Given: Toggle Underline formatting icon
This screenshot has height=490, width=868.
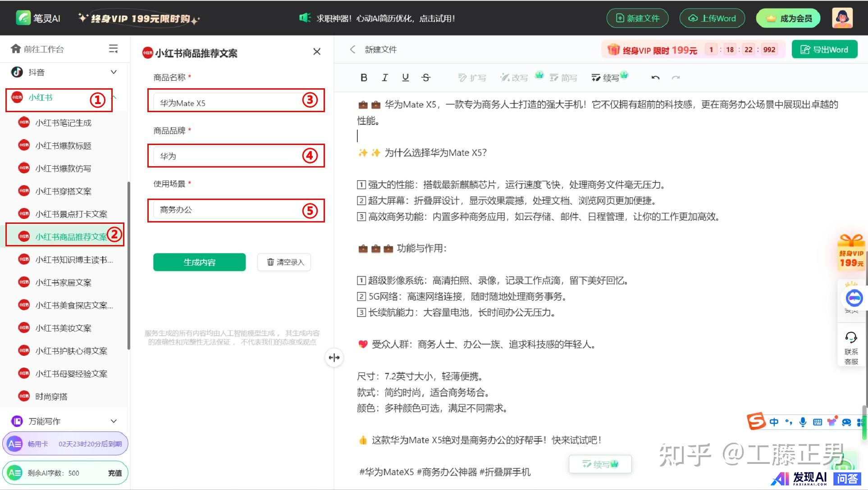Looking at the screenshot, I should [x=405, y=77].
